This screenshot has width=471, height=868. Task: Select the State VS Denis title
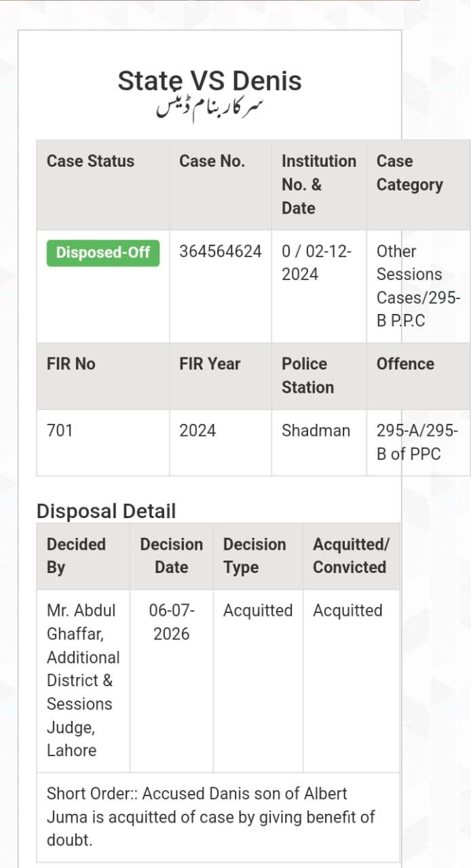point(210,81)
